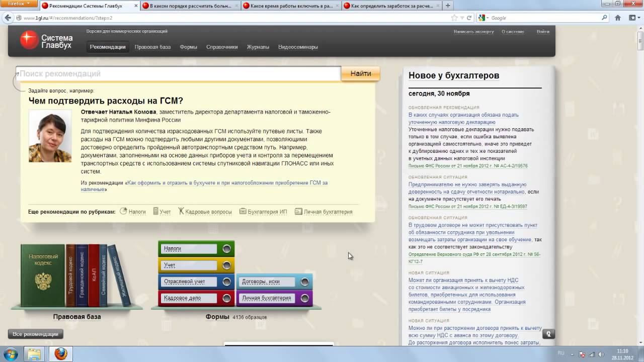Click the Формы shelf label
644x362 pixels.
click(217, 317)
